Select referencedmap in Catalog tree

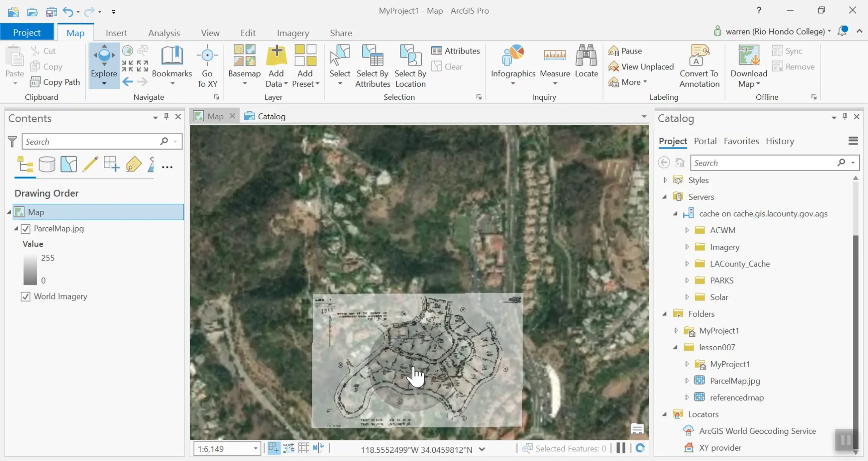(736, 397)
